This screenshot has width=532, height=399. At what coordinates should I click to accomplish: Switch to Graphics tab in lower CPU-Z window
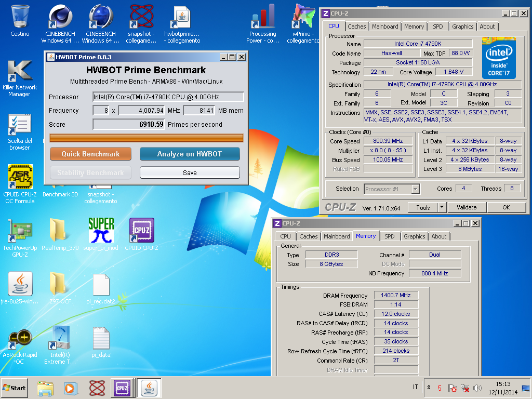[x=414, y=236]
